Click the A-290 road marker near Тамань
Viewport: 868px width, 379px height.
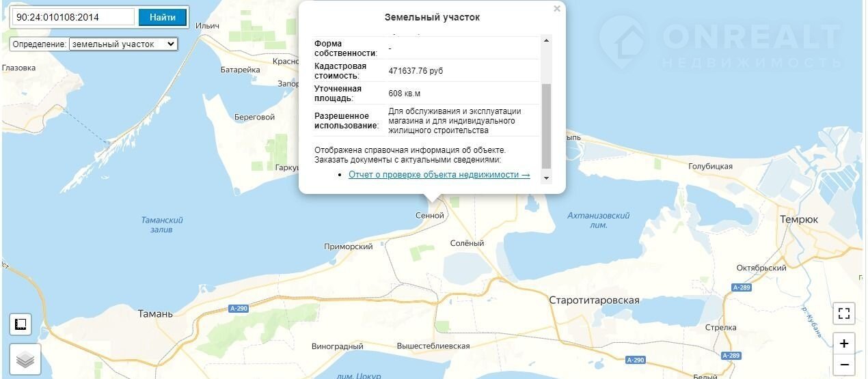click(239, 309)
